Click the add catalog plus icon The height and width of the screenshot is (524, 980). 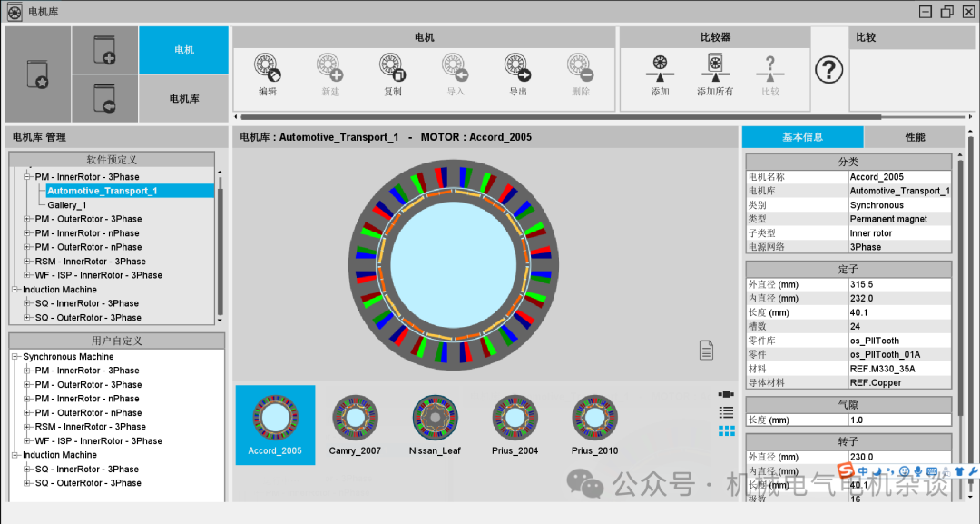[104, 50]
